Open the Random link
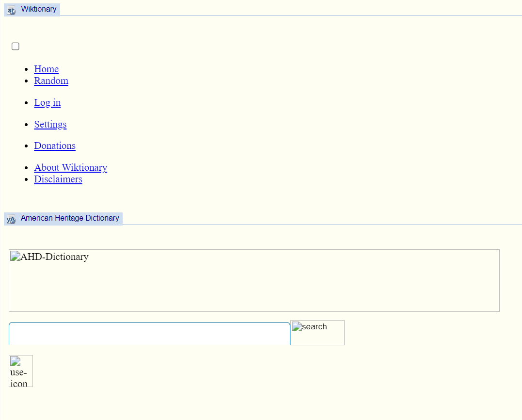This screenshot has height=420, width=522. (51, 81)
